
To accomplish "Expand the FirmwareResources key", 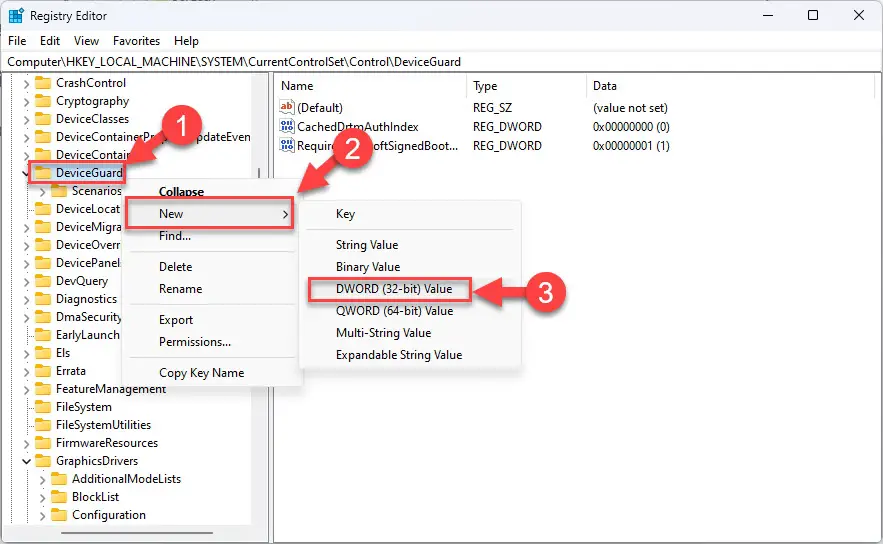I will pyautogui.click(x=26, y=444).
